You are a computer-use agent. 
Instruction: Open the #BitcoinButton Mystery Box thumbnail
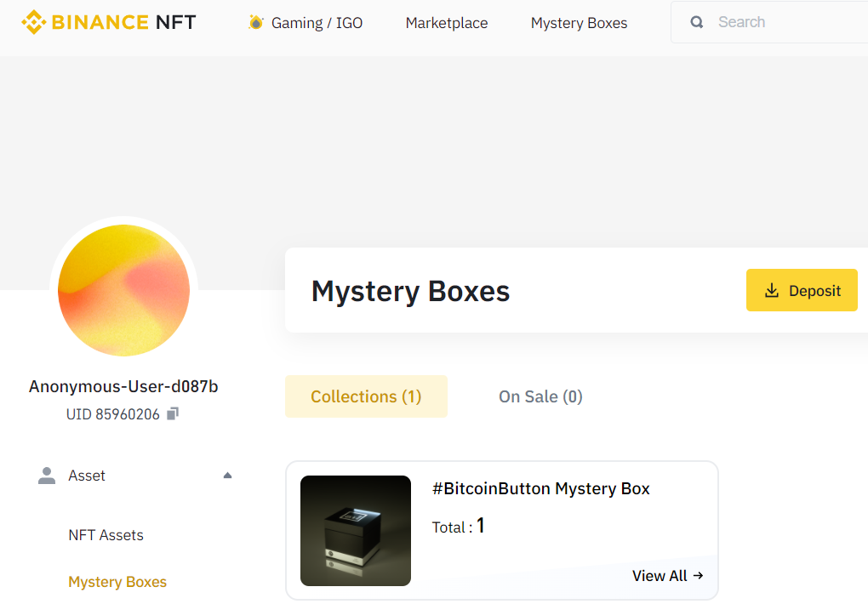tap(356, 530)
